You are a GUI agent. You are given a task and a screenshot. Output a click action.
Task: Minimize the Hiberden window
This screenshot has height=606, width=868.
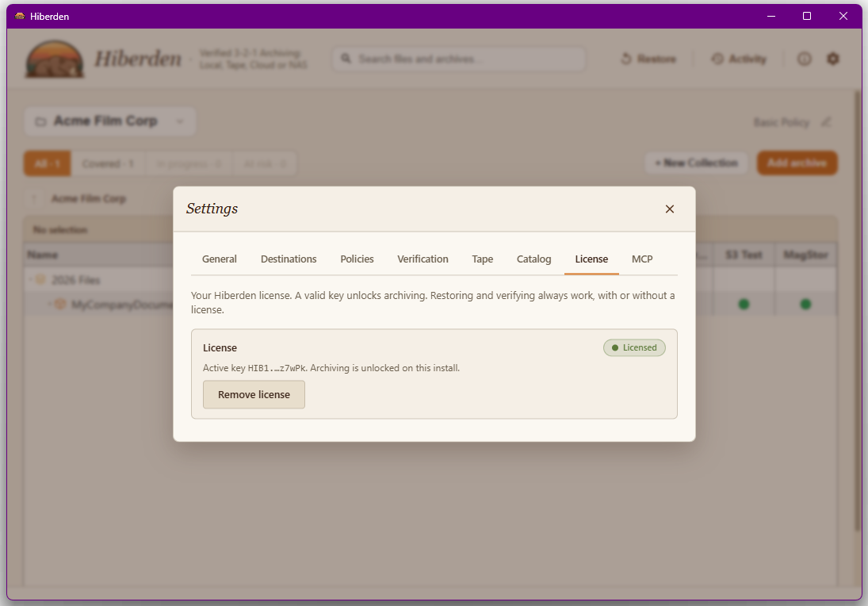[x=770, y=16]
